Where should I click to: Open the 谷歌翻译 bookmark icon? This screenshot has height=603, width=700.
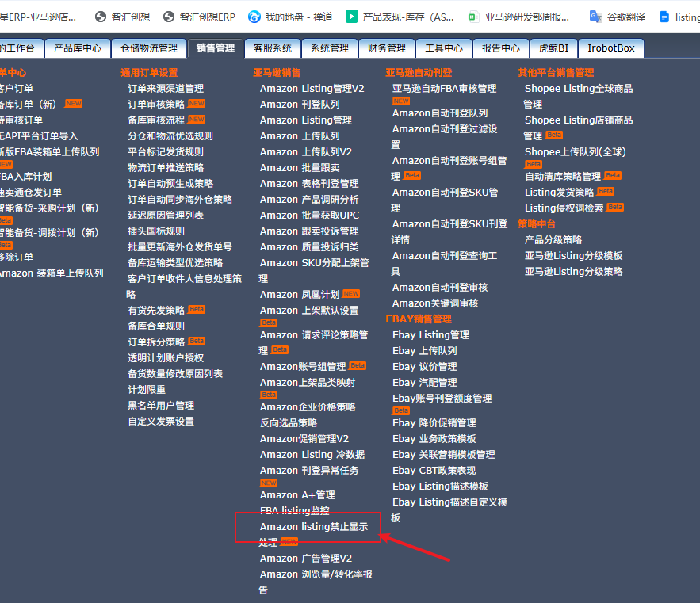(595, 17)
